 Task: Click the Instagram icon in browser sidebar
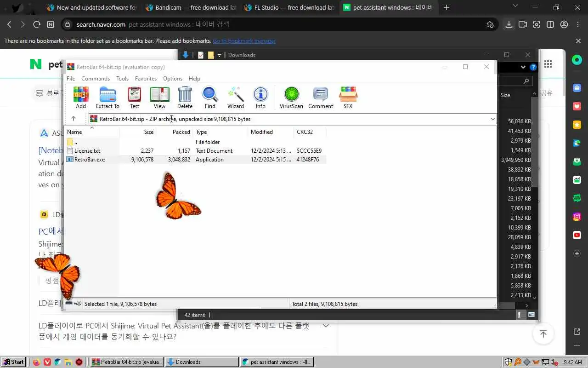577,217
